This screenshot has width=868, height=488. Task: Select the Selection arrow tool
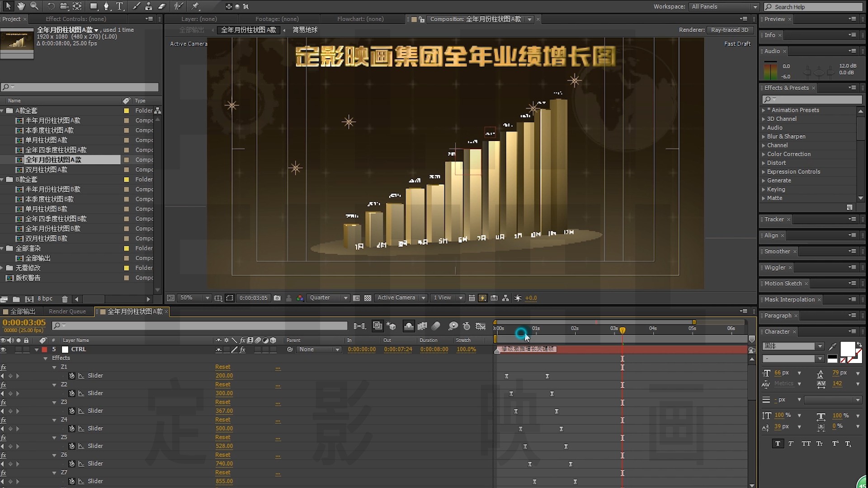coord(8,6)
